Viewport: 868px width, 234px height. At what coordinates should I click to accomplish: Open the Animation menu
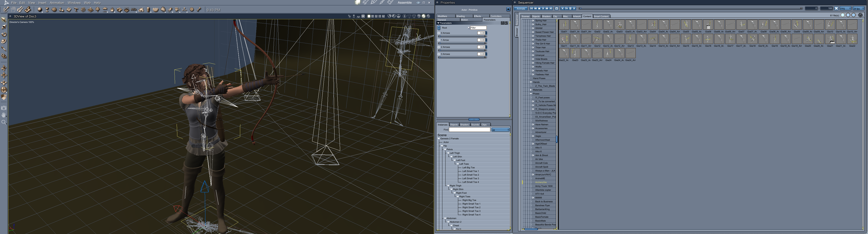(x=57, y=3)
